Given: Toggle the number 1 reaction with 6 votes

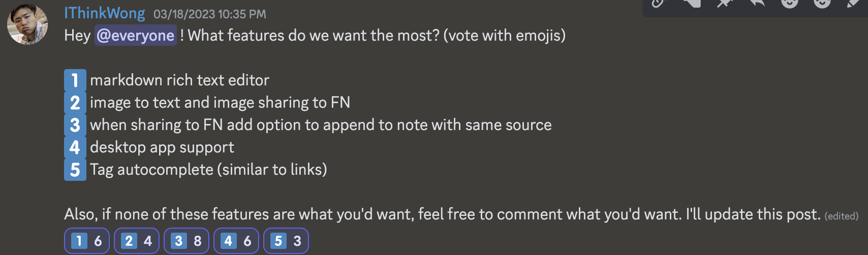Looking at the screenshot, I should [x=87, y=241].
